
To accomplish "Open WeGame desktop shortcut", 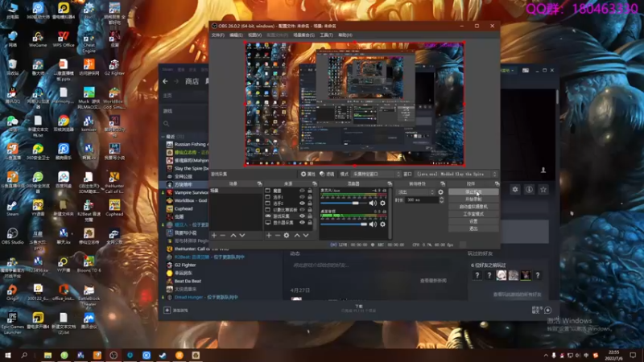I will coord(38,39).
